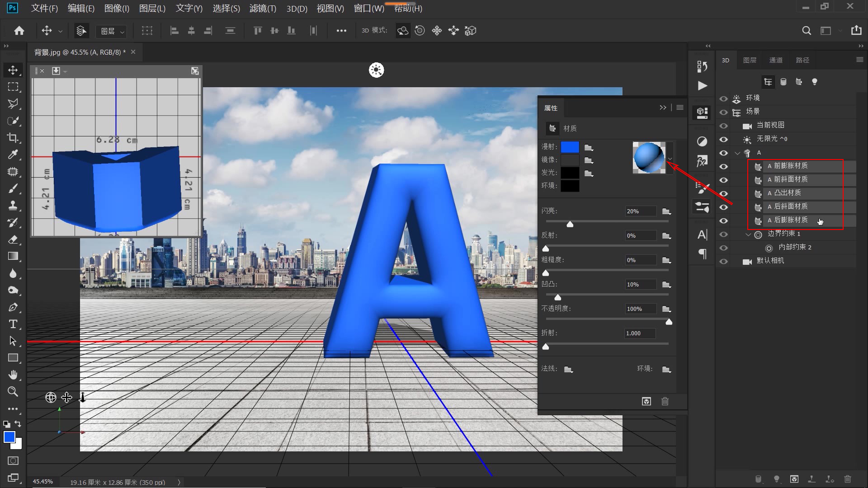Toggle visibility of A 凸出材质

click(724, 193)
